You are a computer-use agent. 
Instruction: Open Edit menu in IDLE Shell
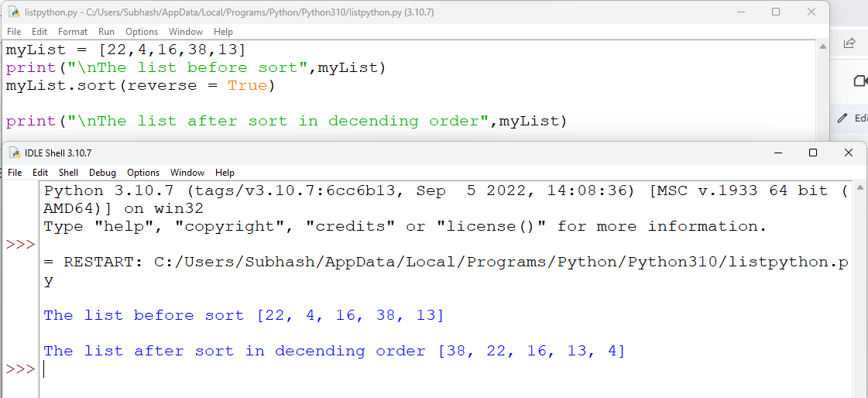40,172
